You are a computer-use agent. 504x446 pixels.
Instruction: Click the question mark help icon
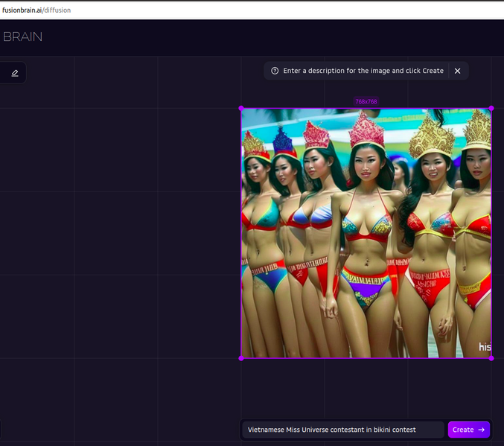275,71
